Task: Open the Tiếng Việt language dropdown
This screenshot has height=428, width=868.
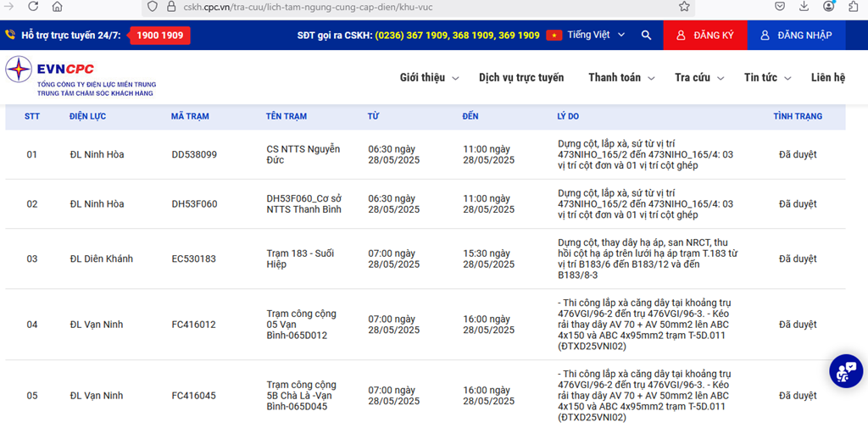Action: click(587, 36)
